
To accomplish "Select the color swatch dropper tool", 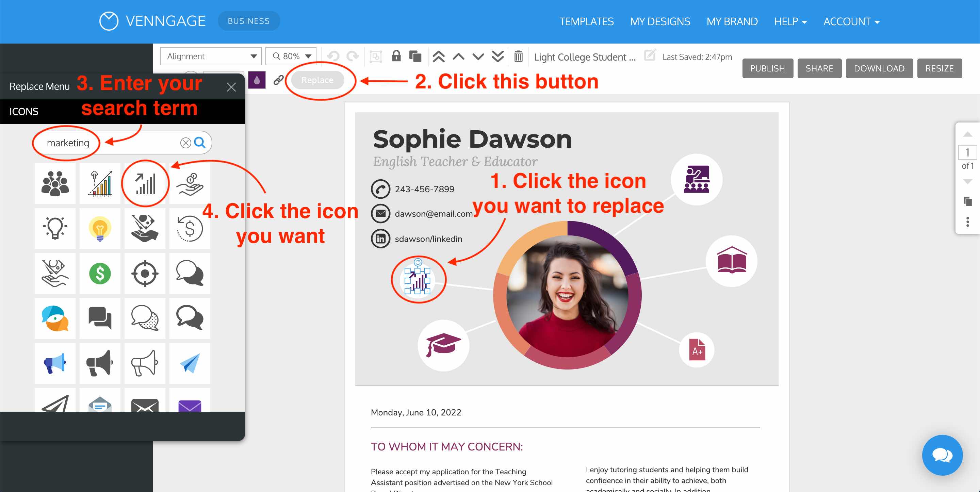I will coord(257,80).
